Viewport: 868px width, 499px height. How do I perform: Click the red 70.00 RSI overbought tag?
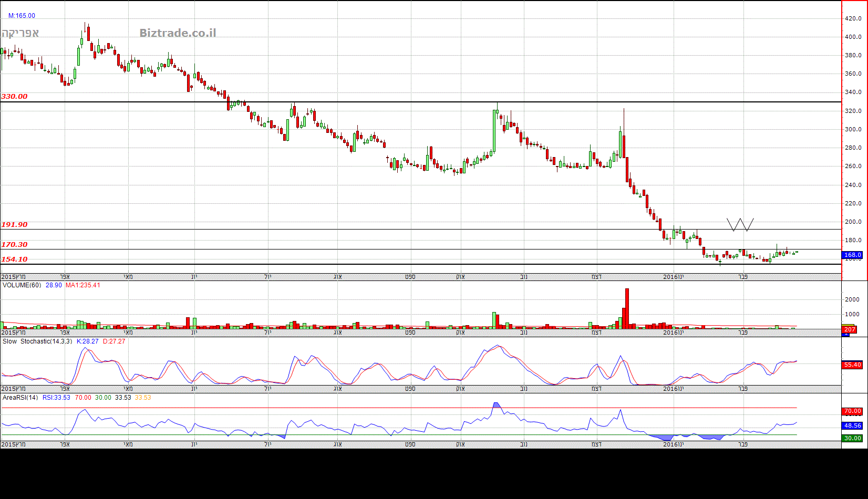(x=852, y=411)
